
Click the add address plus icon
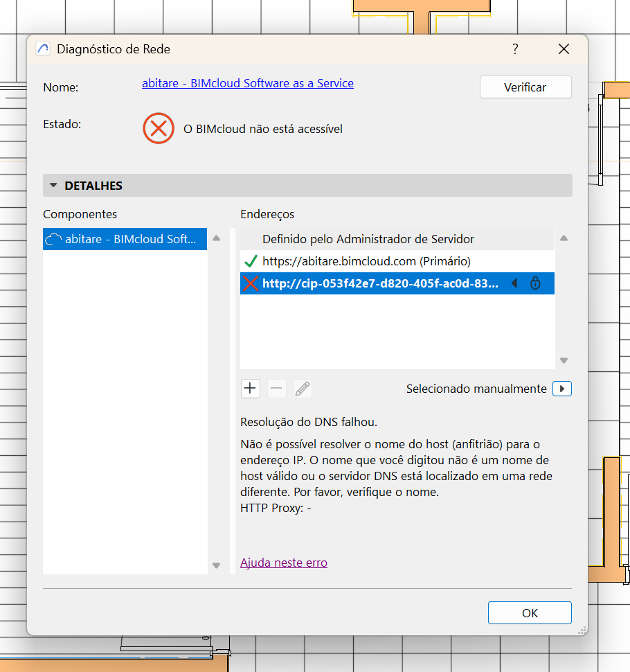click(x=250, y=389)
